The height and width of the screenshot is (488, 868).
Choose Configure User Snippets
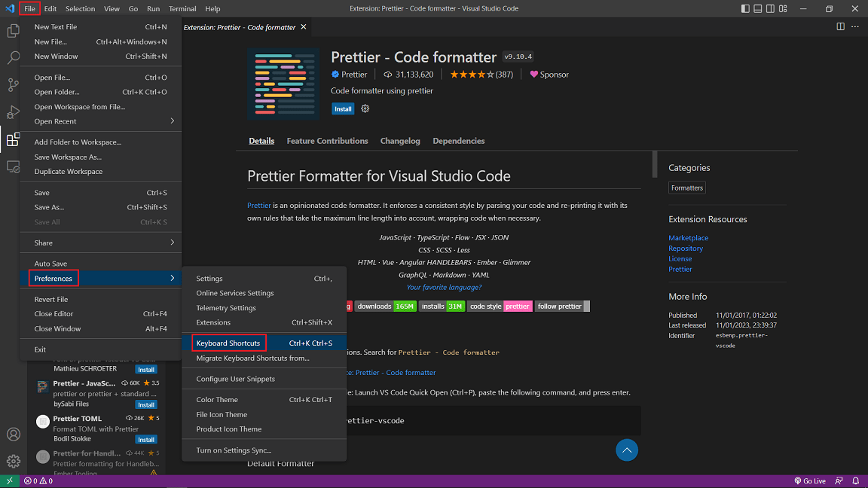(x=264, y=379)
